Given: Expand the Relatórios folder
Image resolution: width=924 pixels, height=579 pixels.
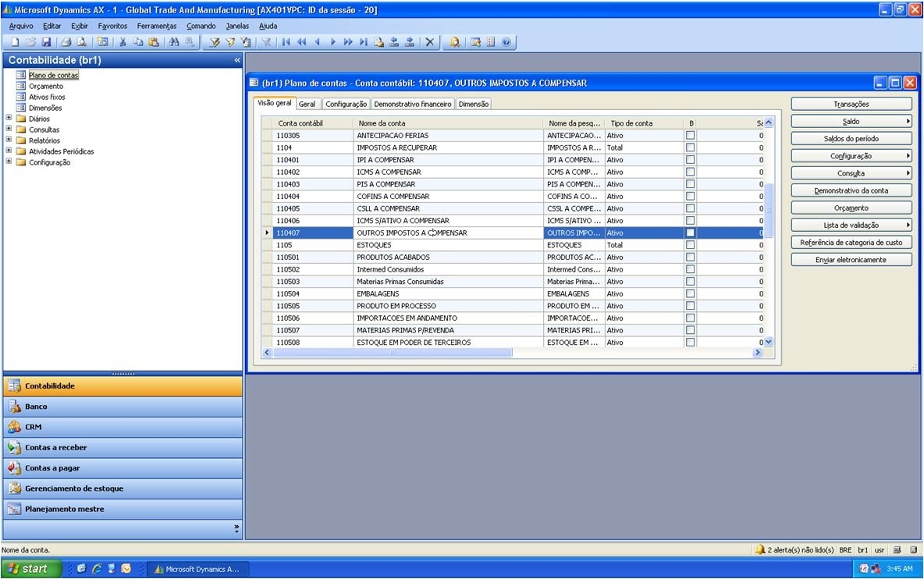Looking at the screenshot, I should coord(9,140).
